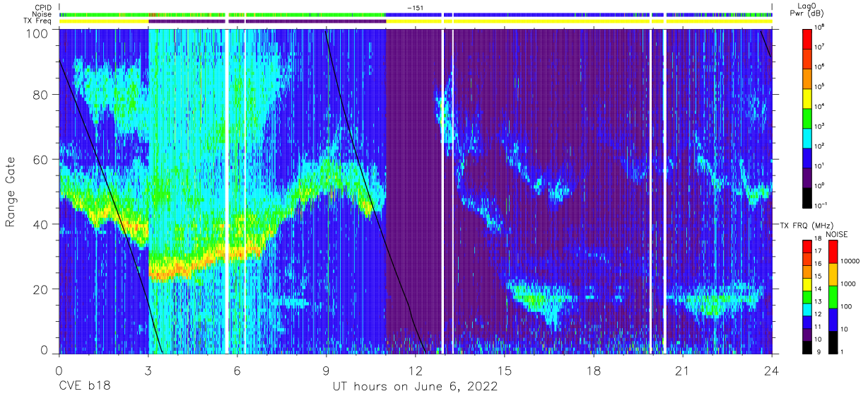868x401 pixels.
Task: Select the 12 hour tick label on the UT axis
Action: (416, 370)
